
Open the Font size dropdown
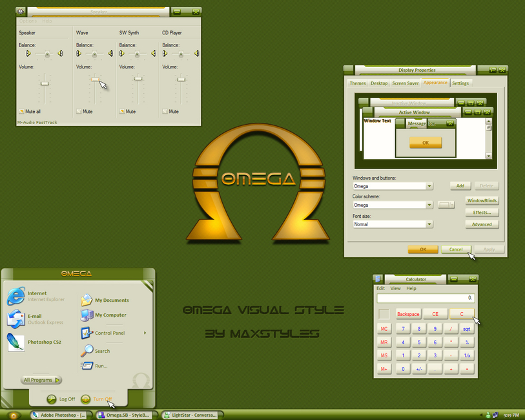pos(429,224)
